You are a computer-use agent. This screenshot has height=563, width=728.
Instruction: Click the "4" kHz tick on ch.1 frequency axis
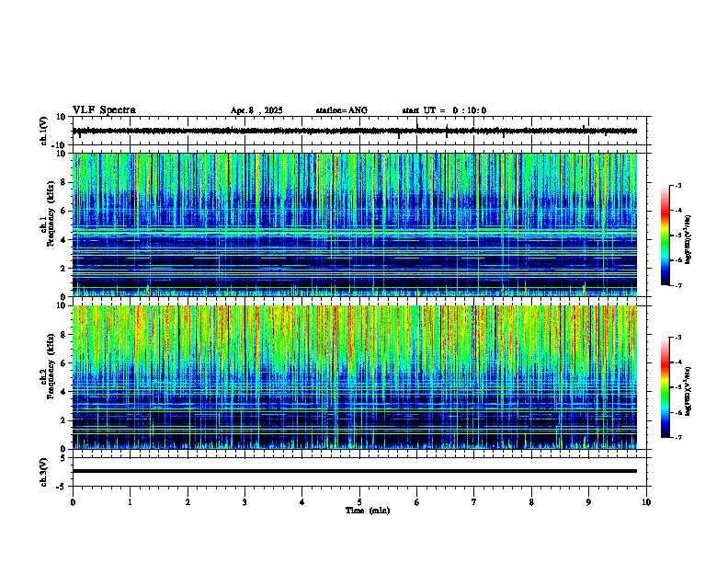pos(64,240)
